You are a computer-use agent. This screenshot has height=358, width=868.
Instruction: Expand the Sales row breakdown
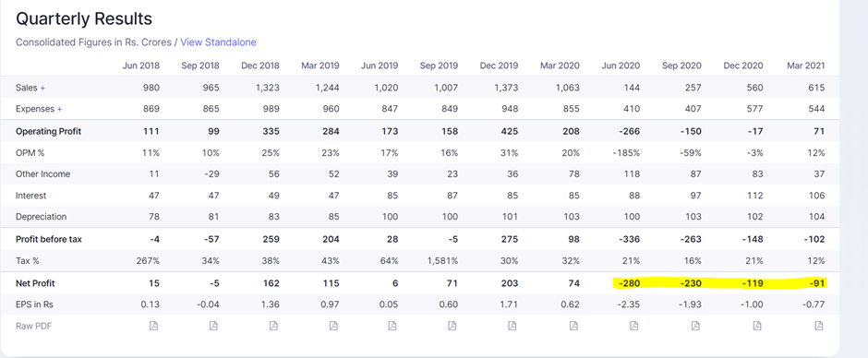(42, 88)
